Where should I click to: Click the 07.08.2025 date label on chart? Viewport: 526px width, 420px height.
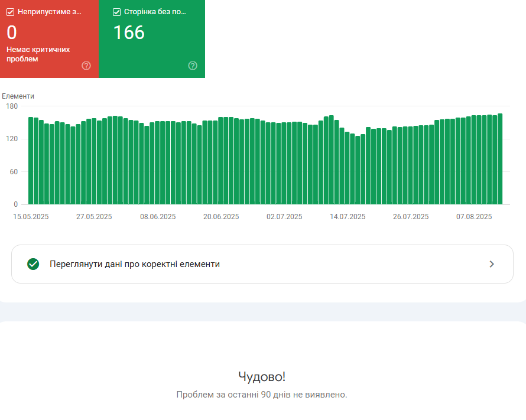(x=474, y=217)
